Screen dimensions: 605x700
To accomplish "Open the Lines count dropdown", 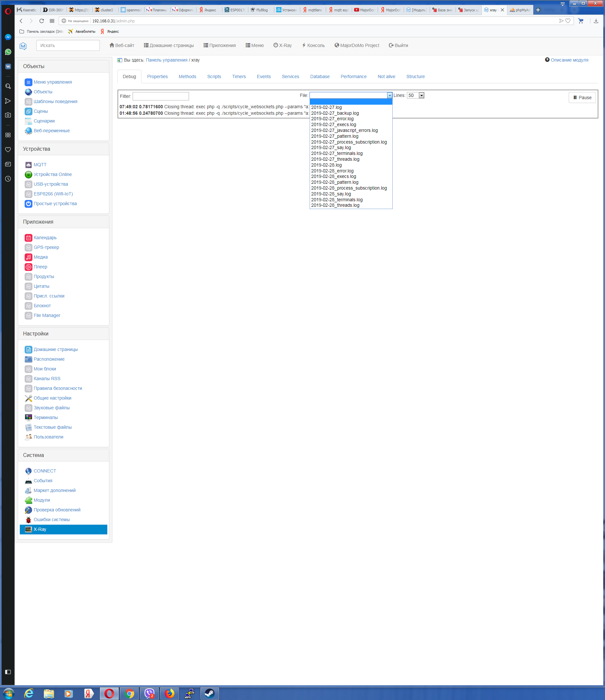I will (x=422, y=95).
